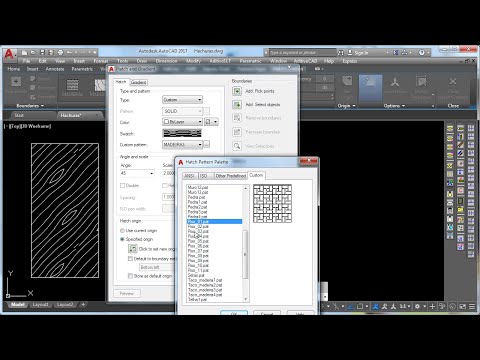Switch to Other Predefined tab

click(x=230, y=176)
